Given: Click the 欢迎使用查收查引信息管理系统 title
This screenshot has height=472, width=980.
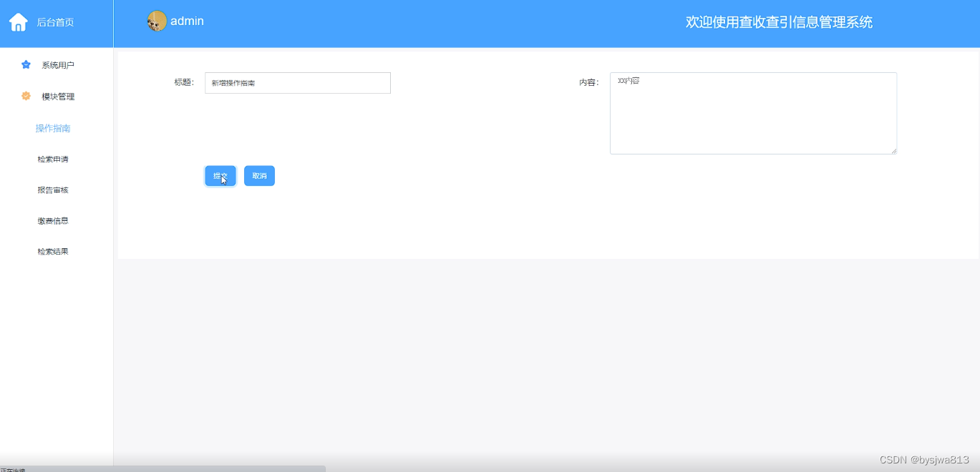Looking at the screenshot, I should pos(779,22).
